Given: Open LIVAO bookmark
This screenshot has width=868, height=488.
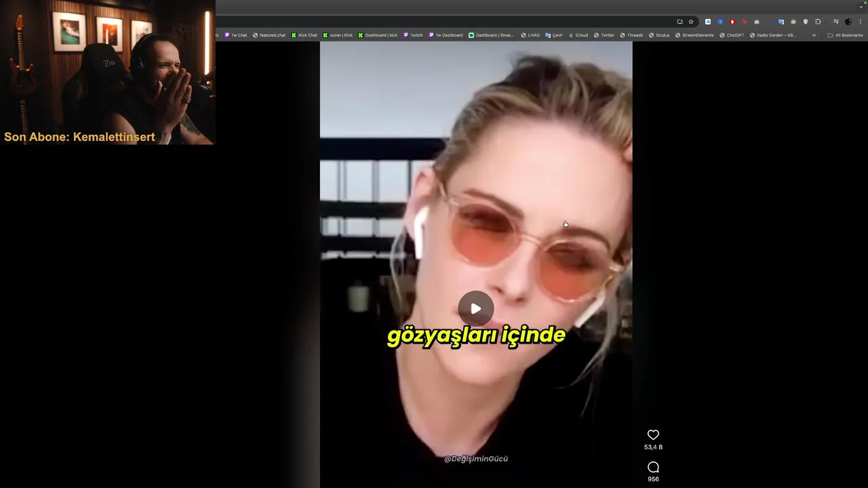Looking at the screenshot, I should coord(530,35).
